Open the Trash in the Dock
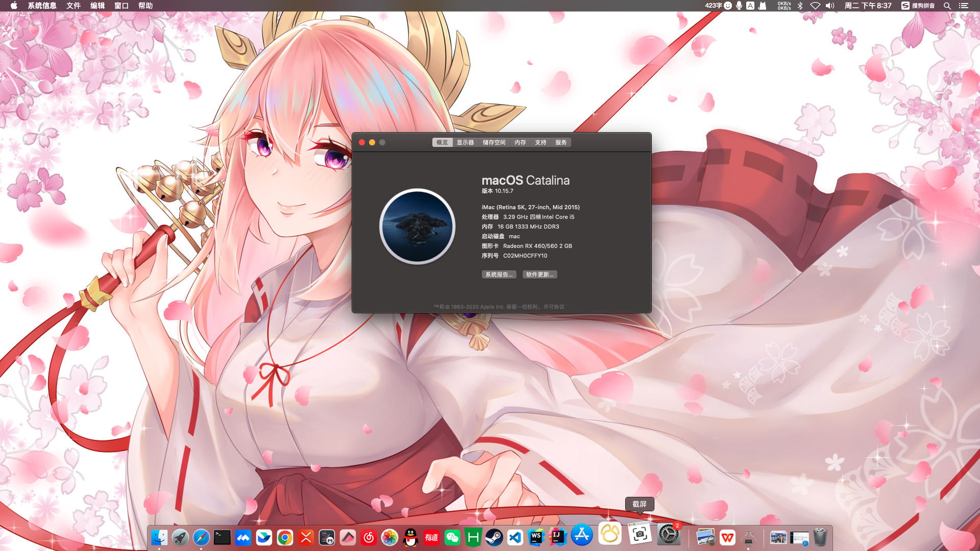 coord(820,537)
